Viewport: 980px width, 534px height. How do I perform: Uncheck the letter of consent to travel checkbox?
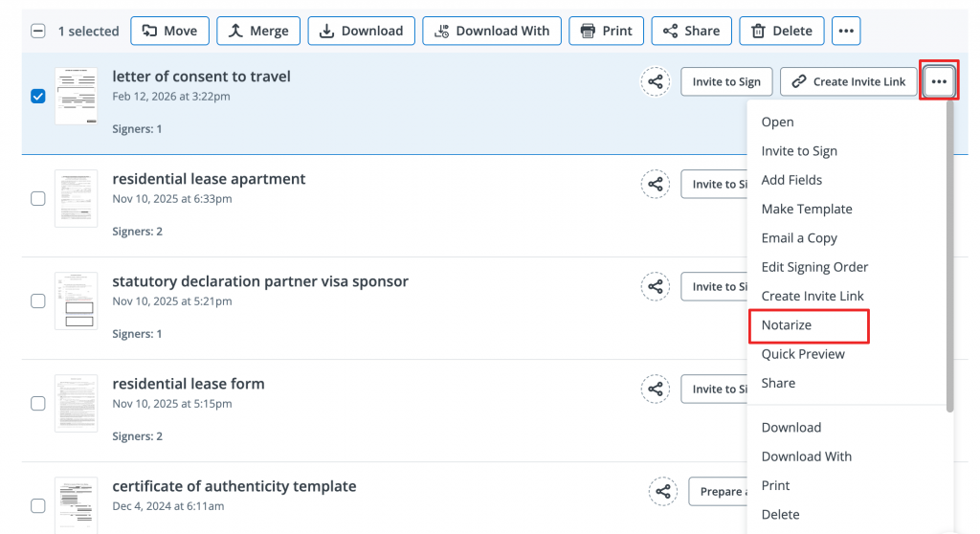(38, 97)
